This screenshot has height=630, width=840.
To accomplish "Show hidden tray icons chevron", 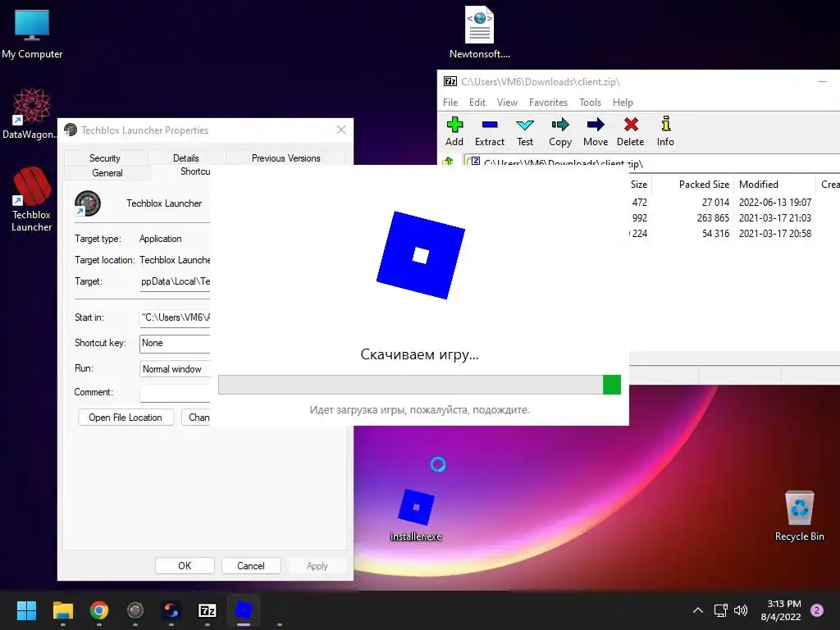I will click(x=698, y=610).
